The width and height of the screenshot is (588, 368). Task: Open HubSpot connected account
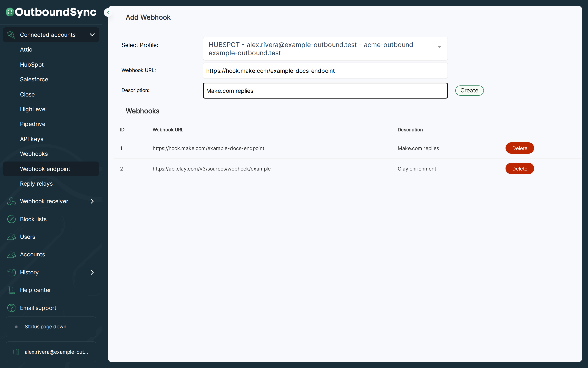[x=32, y=64]
